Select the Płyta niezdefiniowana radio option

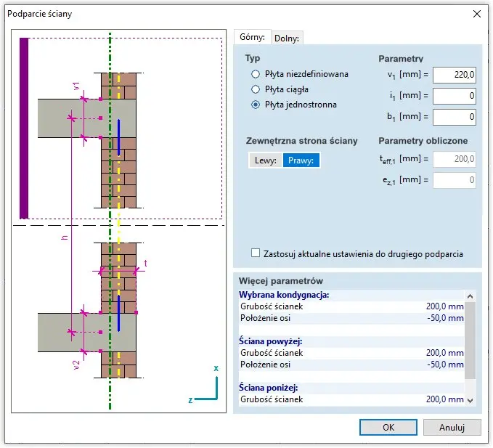tap(255, 74)
